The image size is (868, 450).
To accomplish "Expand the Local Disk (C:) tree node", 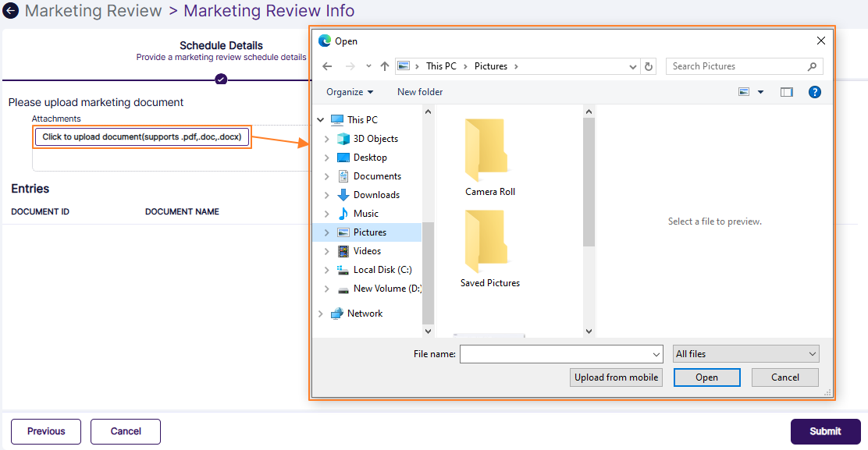I will 329,269.
